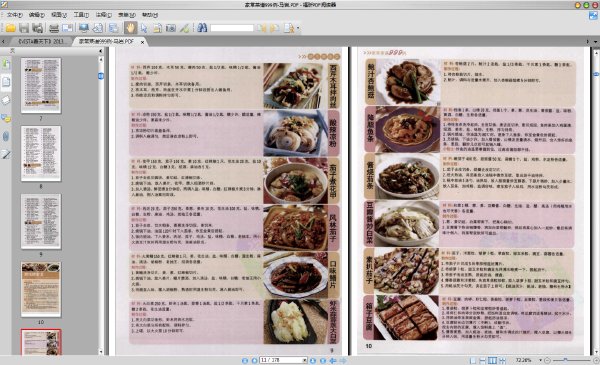The height and width of the screenshot is (365, 600).
Task: Go to next page button
Action: tap(313, 360)
